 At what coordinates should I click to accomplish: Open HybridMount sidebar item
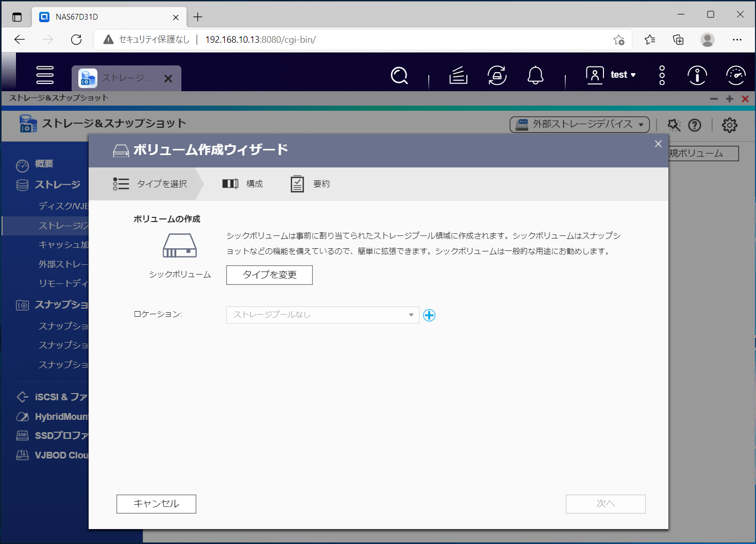click(52, 417)
